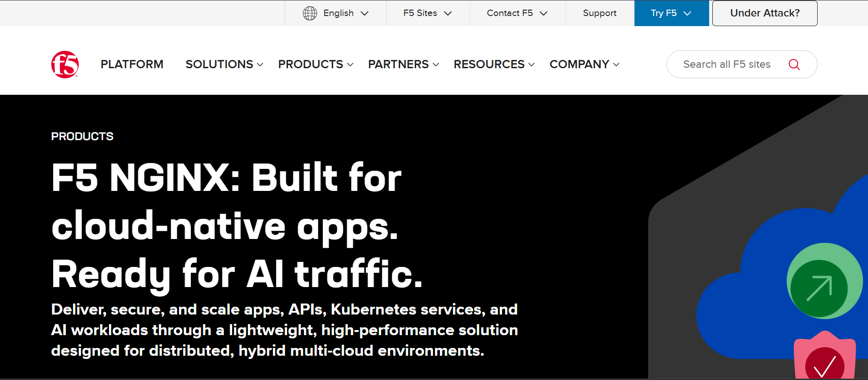The width and height of the screenshot is (868, 380).
Task: Expand the Try F5 dropdown button
Action: [x=672, y=13]
